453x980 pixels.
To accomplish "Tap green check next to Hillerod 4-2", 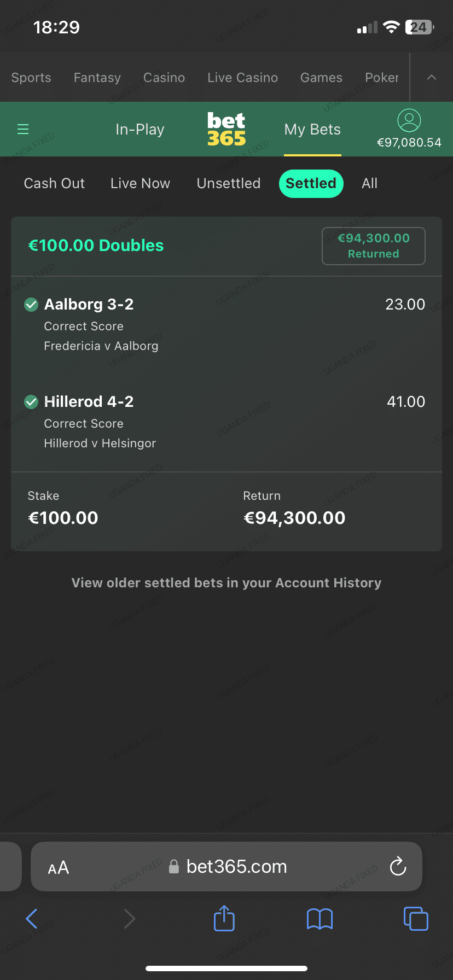I will (x=31, y=402).
